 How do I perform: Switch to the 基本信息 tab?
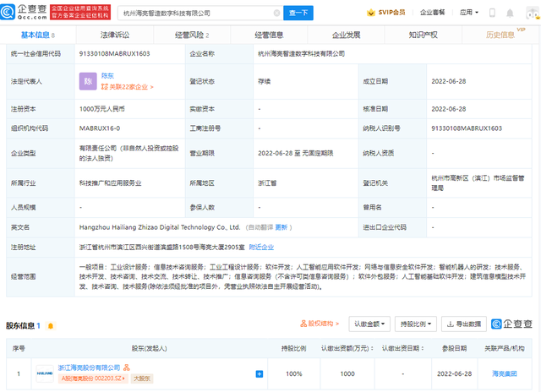[x=37, y=35]
